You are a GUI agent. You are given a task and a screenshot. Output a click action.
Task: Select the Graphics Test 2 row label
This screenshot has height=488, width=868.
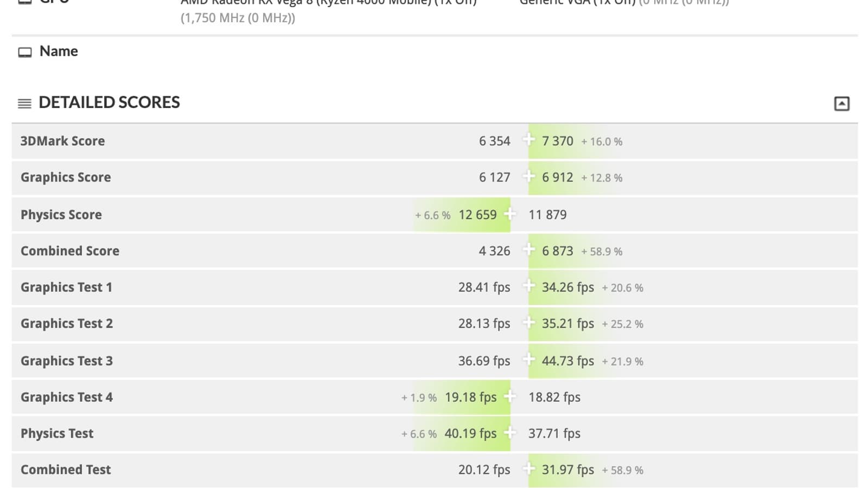(x=67, y=324)
